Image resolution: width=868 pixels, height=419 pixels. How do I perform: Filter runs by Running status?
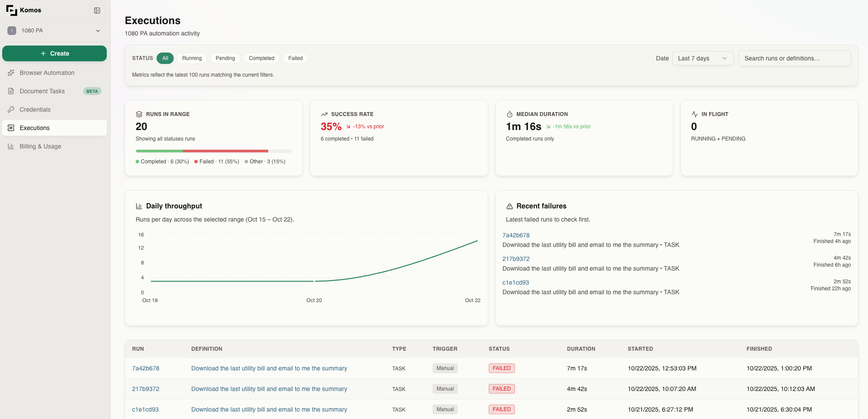192,58
